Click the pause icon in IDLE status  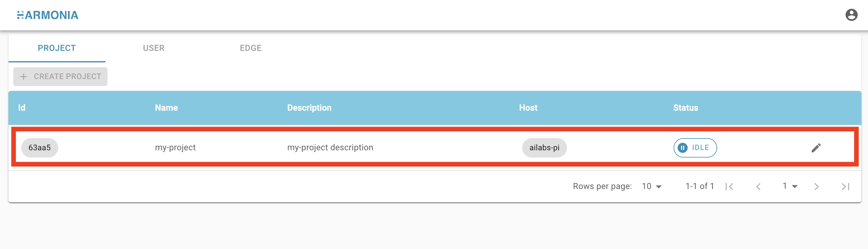tap(682, 148)
